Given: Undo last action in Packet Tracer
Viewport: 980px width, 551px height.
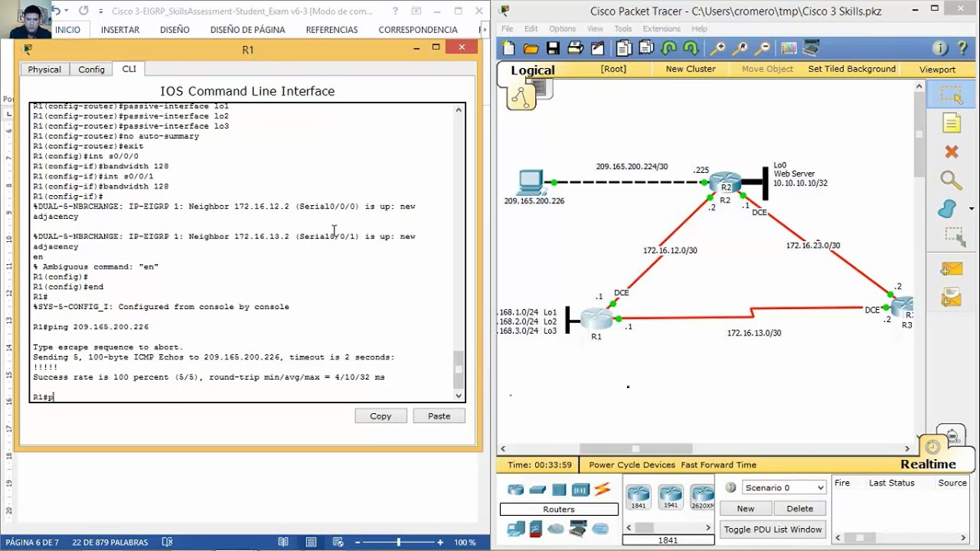Looking at the screenshot, I should point(668,49).
